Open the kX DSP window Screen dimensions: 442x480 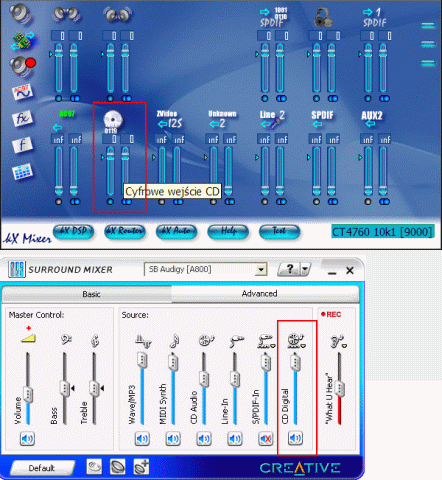coord(73,231)
